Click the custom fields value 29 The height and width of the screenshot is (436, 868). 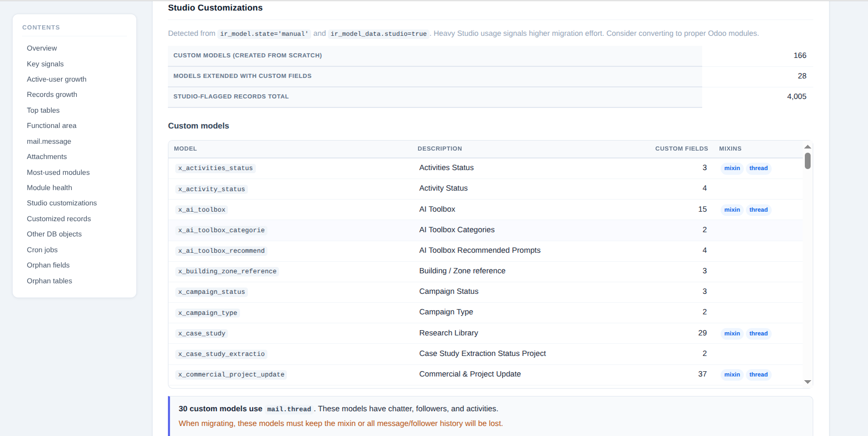[702, 333]
